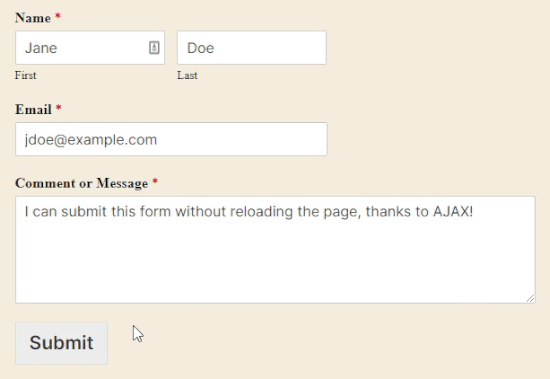Click the resize grip of the message box
550x379 pixels.
point(530,298)
